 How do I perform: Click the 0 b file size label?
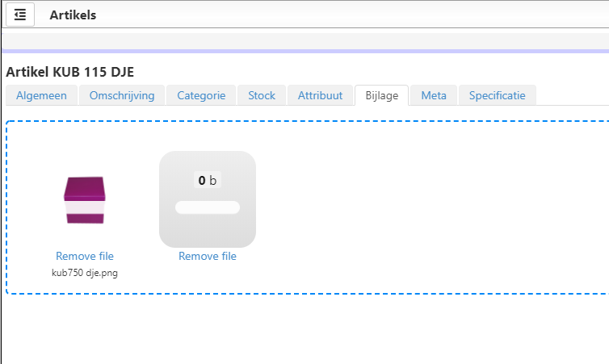tap(208, 181)
